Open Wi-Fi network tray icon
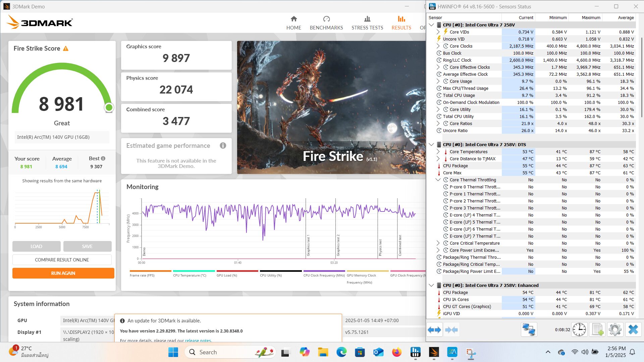 [575, 352]
